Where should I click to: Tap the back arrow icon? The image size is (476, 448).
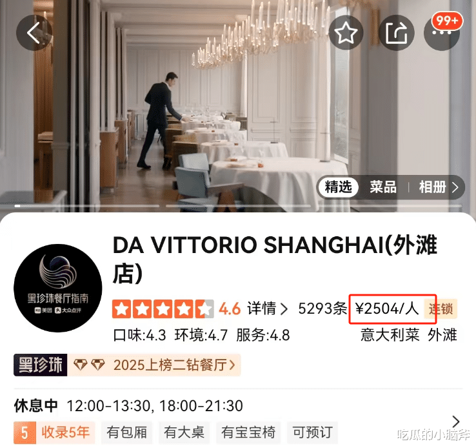click(x=34, y=33)
